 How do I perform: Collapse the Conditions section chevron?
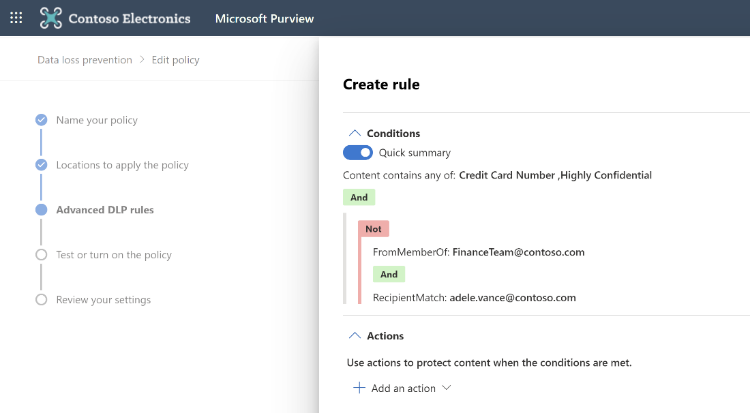(353, 133)
